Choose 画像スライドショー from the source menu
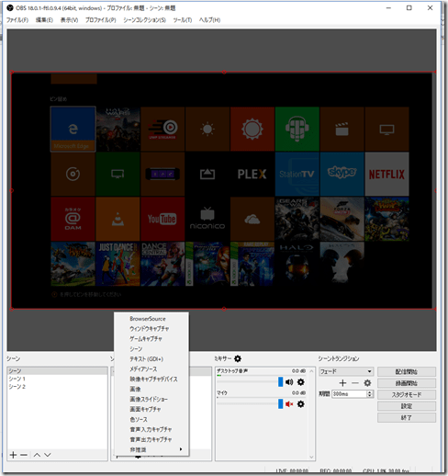The height and width of the screenshot is (476, 448). point(151,399)
